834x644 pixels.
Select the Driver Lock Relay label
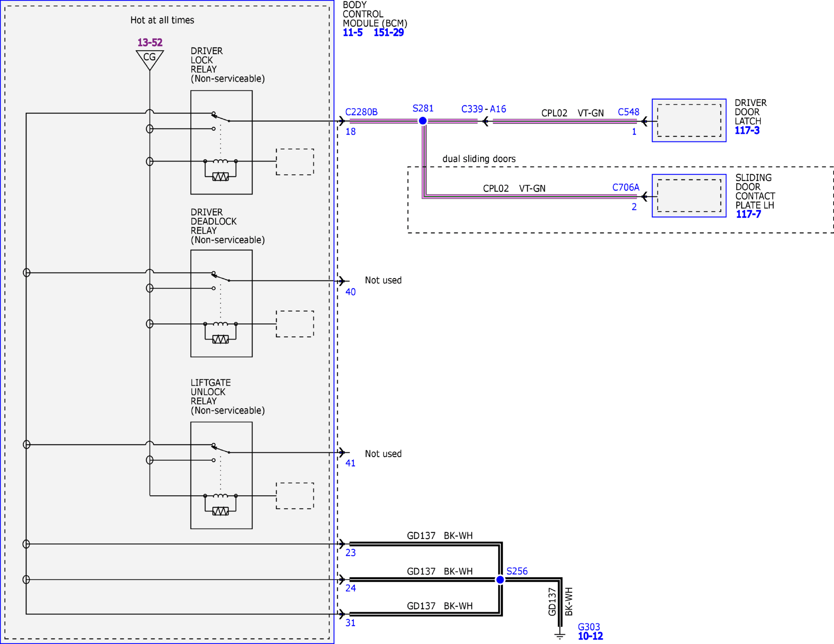227,65
